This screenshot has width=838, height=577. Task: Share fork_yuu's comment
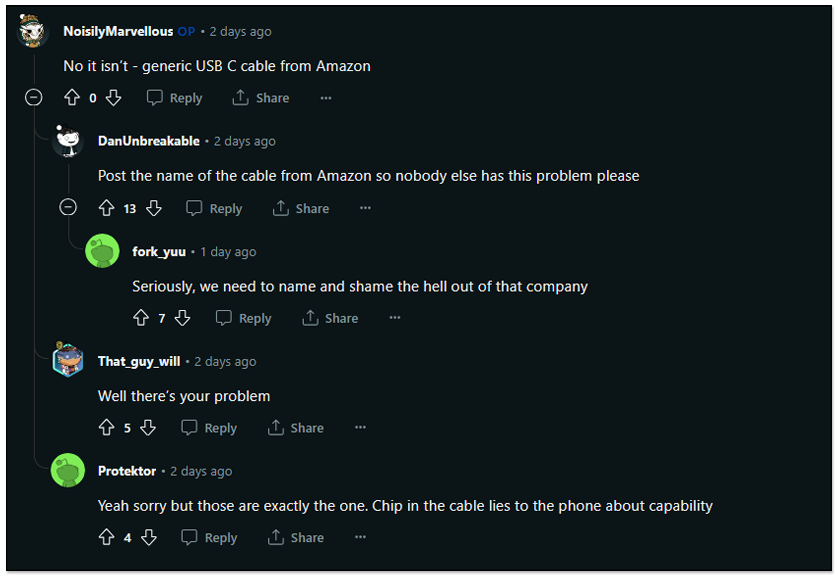coord(330,318)
